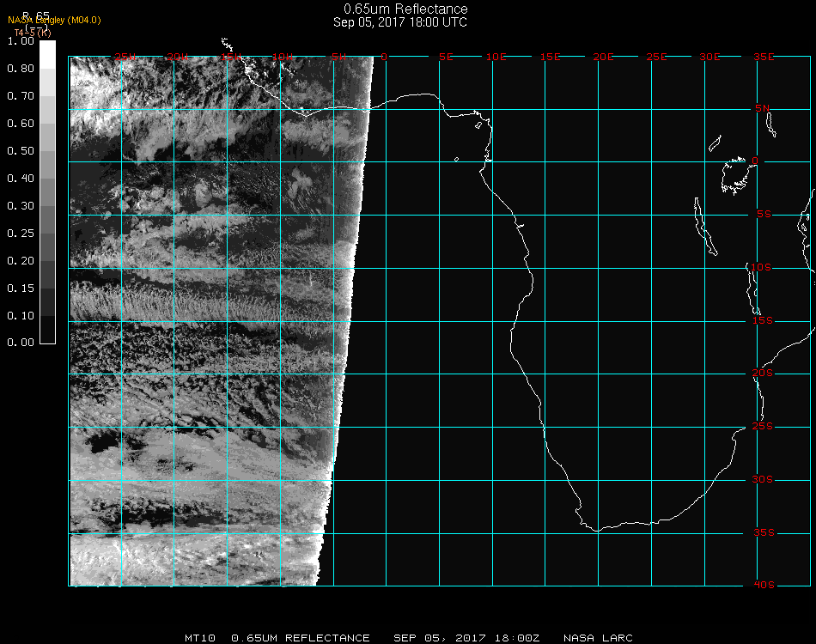
Task: Click the 20W longitude label
Action: pos(178,57)
